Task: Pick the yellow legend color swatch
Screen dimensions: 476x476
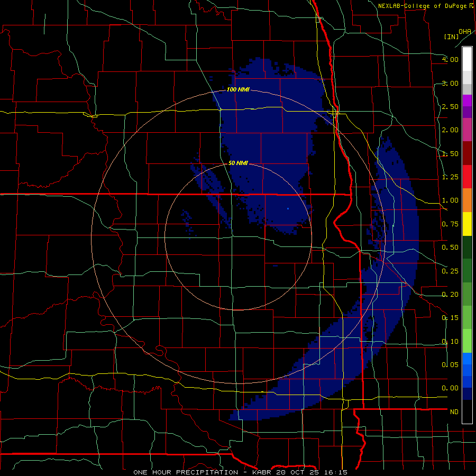Action: point(467,224)
